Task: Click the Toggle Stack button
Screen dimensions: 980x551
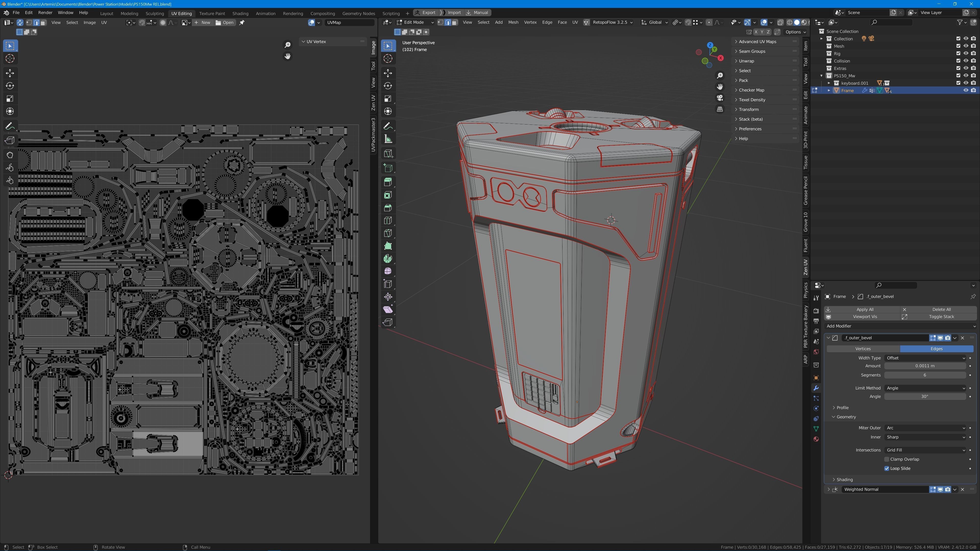Action: tap(939, 317)
